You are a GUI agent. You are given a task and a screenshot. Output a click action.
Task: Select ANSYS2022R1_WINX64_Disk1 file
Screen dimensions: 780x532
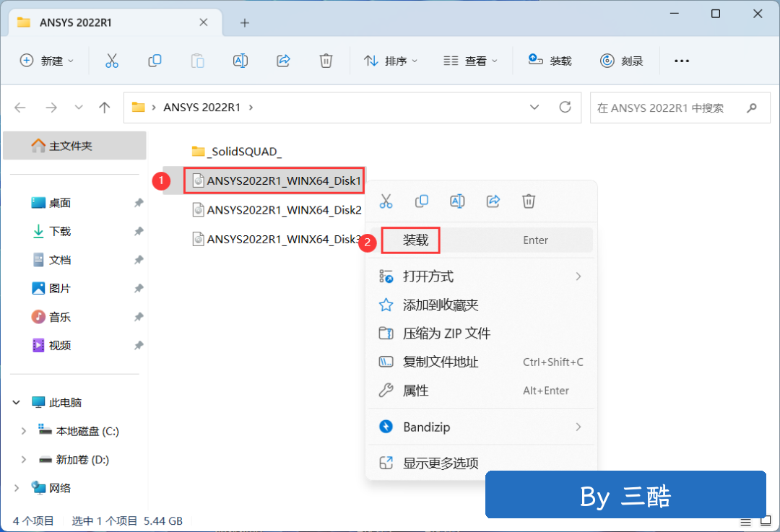point(277,180)
